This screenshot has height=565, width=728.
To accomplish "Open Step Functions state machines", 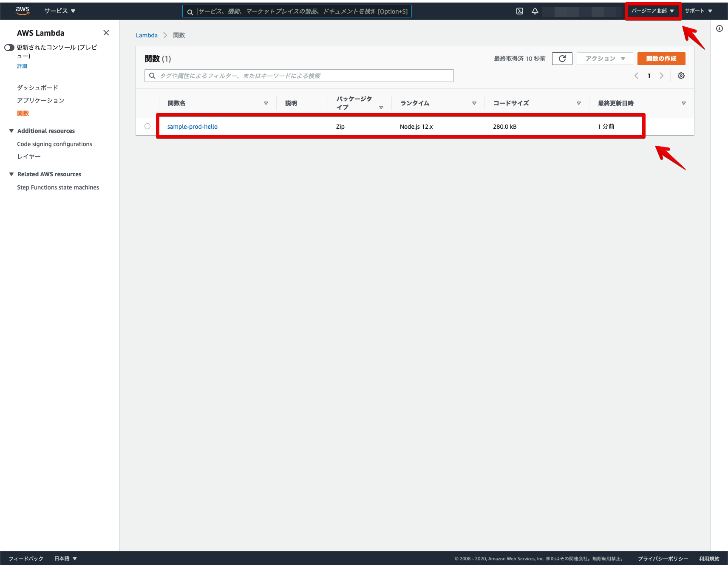I will [x=58, y=187].
